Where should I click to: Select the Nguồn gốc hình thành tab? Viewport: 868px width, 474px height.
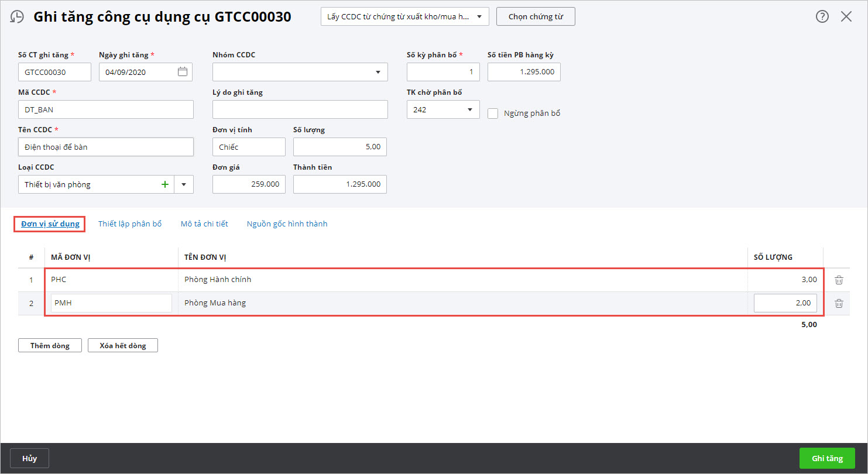click(287, 224)
